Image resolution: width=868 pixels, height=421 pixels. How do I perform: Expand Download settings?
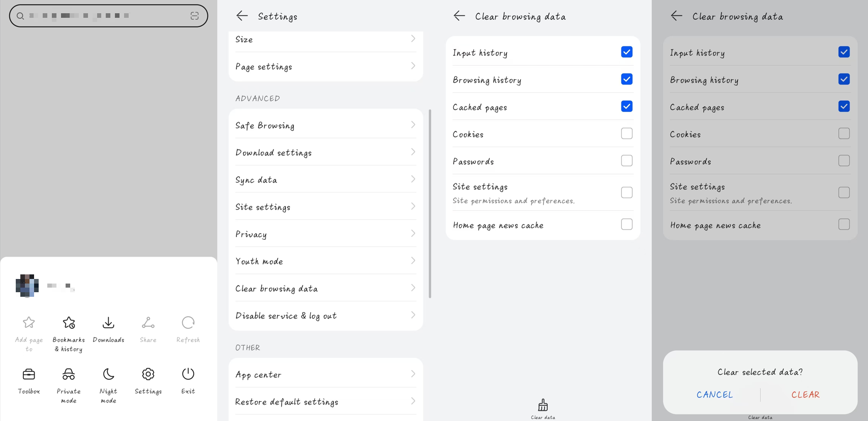point(325,152)
